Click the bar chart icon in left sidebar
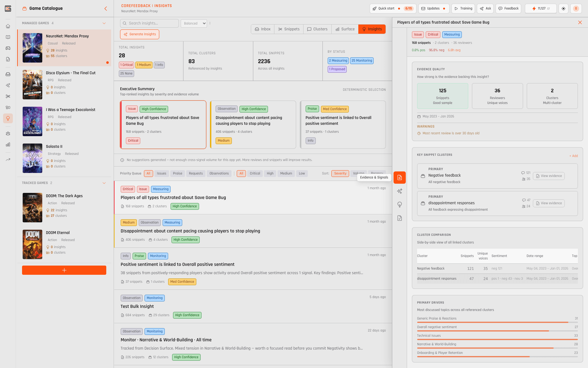The image size is (588, 368). click(8, 144)
